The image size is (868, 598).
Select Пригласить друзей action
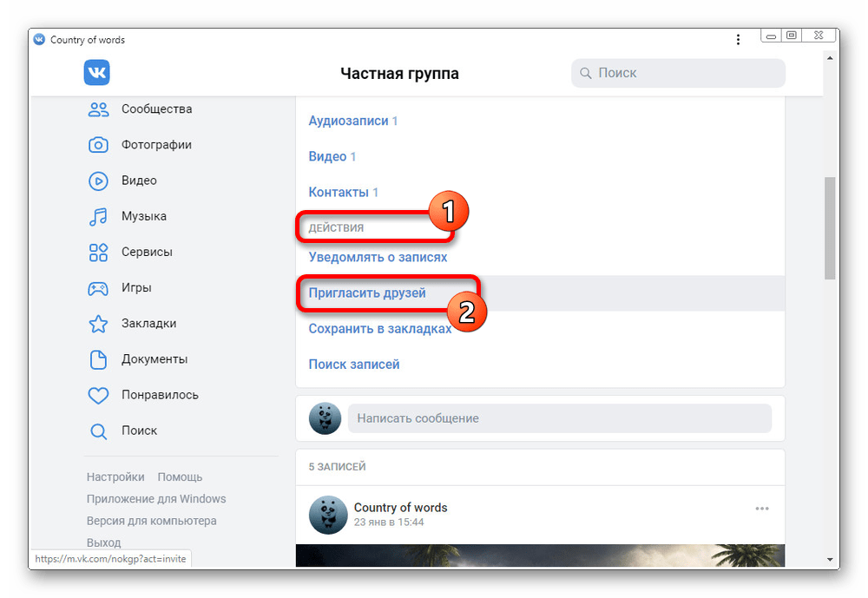[x=367, y=293]
